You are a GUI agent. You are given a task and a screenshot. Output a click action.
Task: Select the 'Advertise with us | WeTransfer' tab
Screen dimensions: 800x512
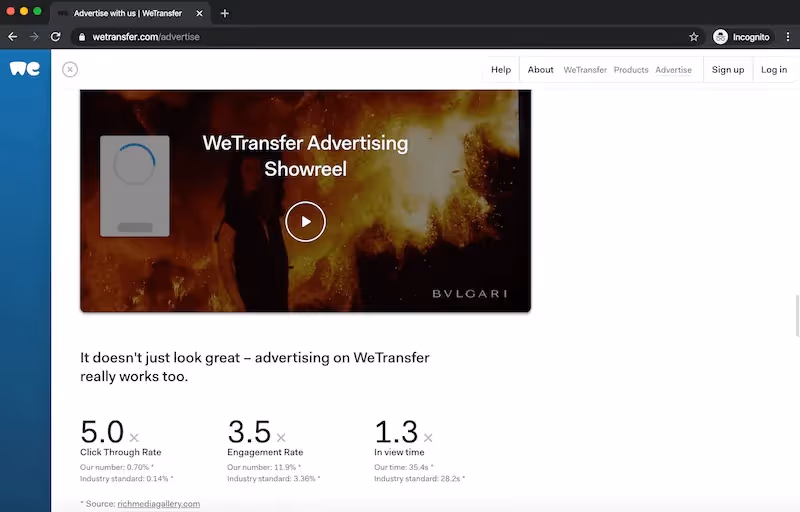(128, 13)
